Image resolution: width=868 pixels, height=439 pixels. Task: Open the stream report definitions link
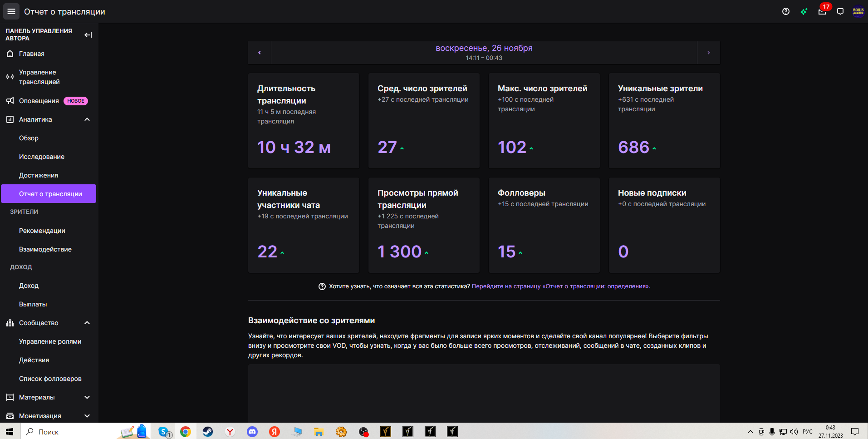(561, 286)
